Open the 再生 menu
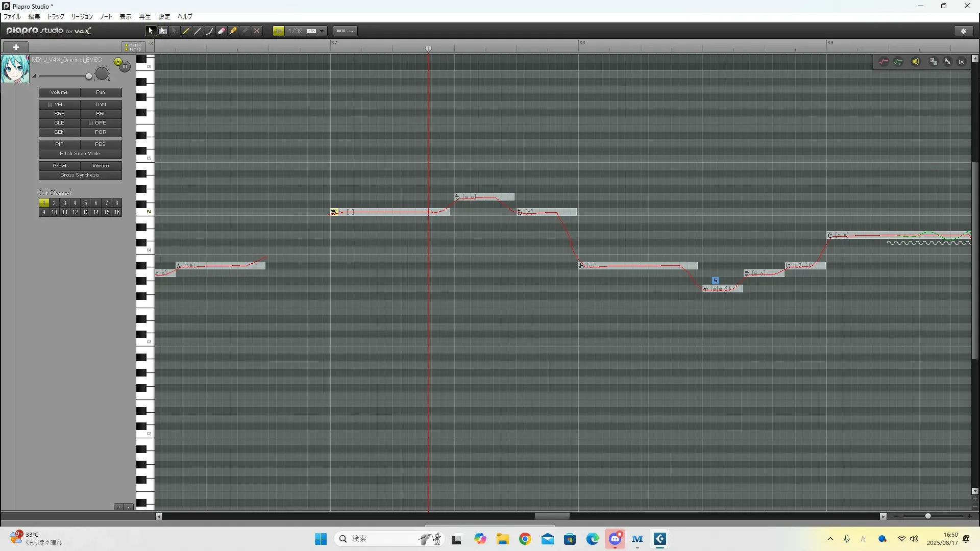The image size is (980, 551). [144, 17]
